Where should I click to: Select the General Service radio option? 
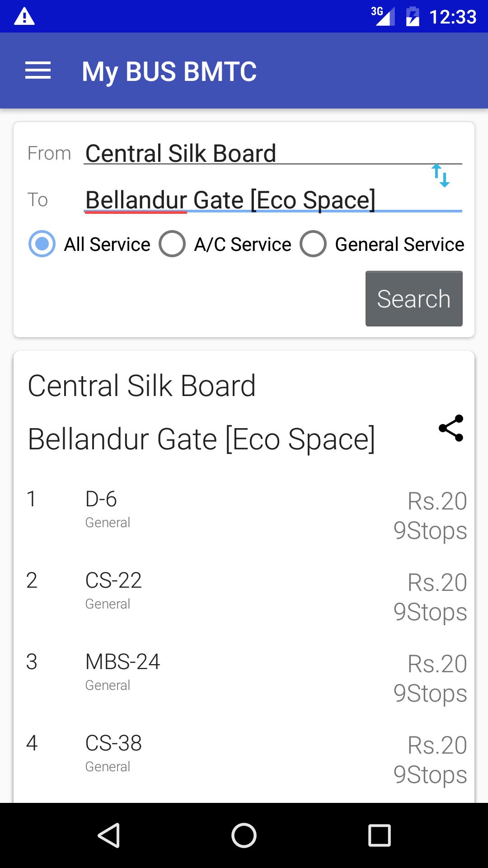[313, 244]
